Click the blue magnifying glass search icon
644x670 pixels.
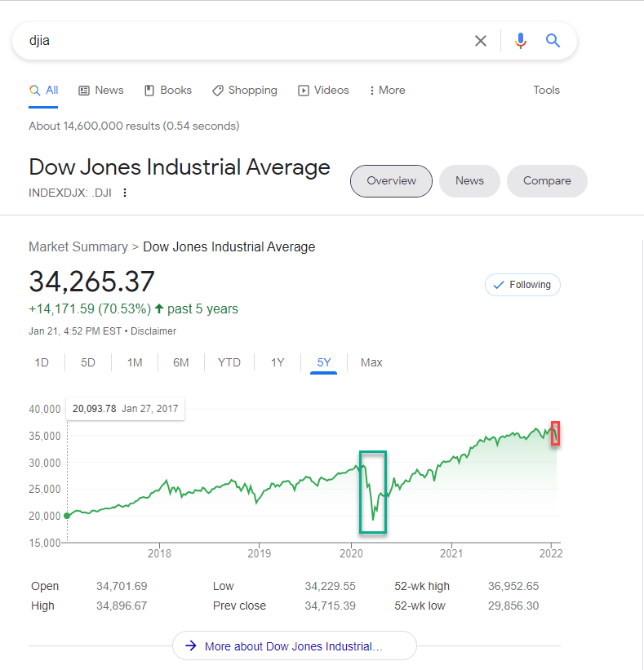click(553, 41)
